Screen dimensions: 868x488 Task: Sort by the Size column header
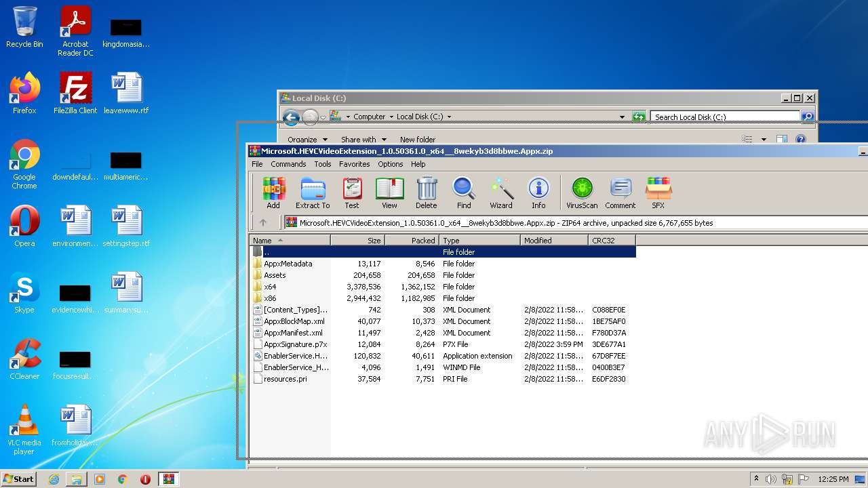point(357,241)
